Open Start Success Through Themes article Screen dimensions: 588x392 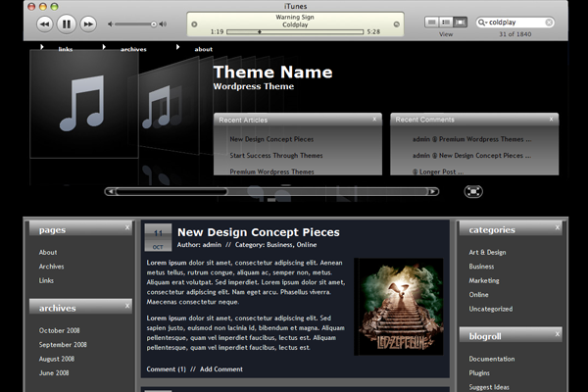point(276,155)
